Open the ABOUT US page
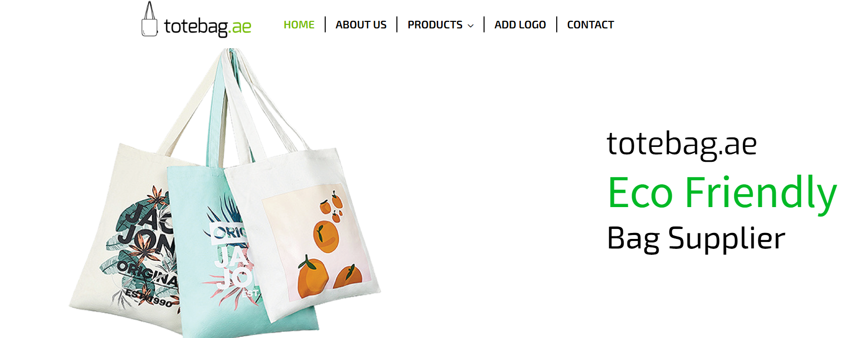The image size is (868, 338). point(361,24)
